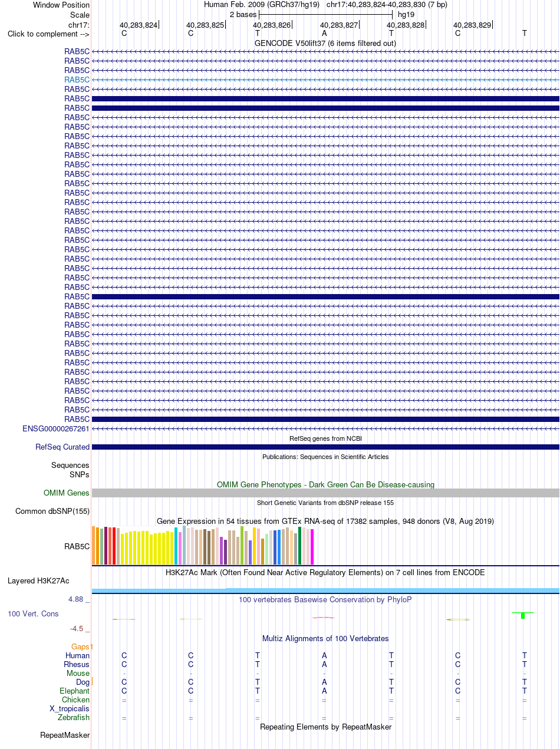This screenshot has width=560, height=749.
Task: Click the orange Gaps label
Action: click(81, 647)
